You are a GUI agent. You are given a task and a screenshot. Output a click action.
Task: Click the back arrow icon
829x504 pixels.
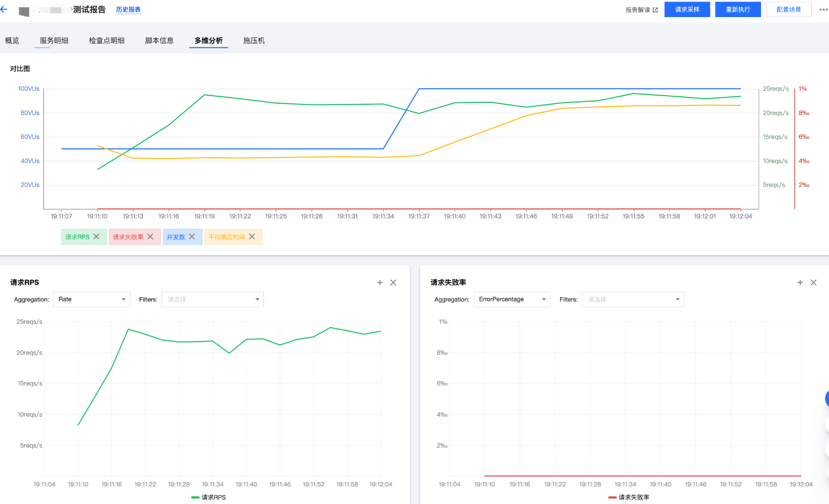click(x=4, y=9)
